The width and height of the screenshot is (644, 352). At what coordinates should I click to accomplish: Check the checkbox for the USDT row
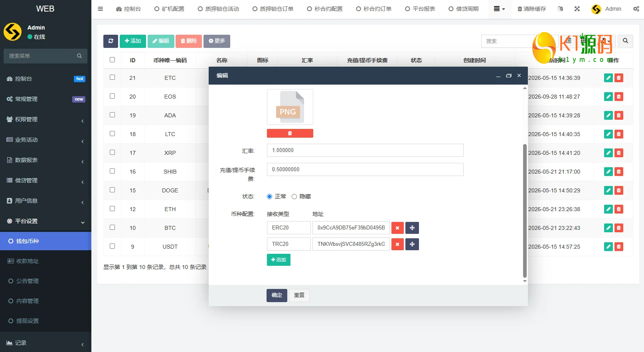[x=112, y=246]
